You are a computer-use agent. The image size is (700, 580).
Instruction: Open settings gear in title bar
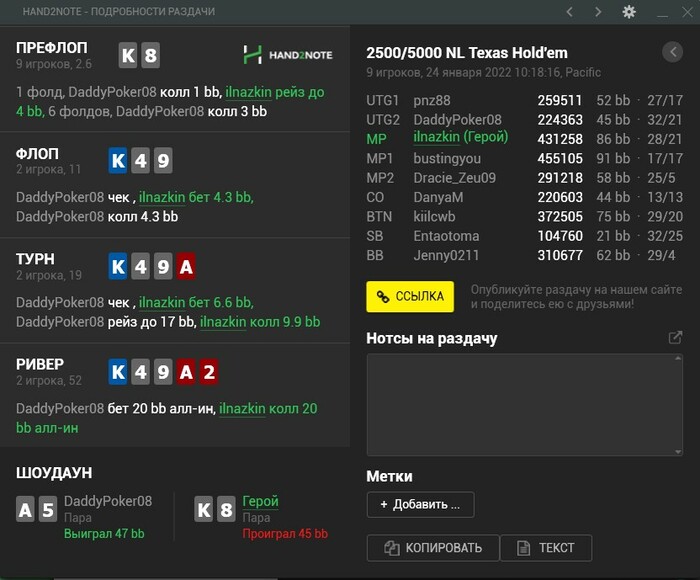click(x=629, y=12)
